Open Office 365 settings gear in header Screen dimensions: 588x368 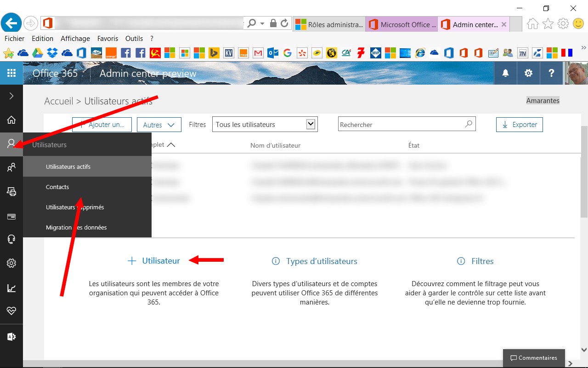528,73
